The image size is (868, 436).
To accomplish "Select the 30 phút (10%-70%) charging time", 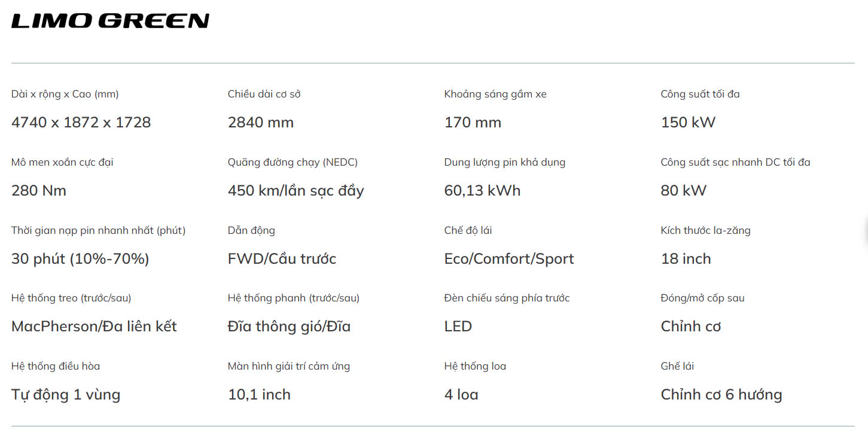I will (80, 259).
